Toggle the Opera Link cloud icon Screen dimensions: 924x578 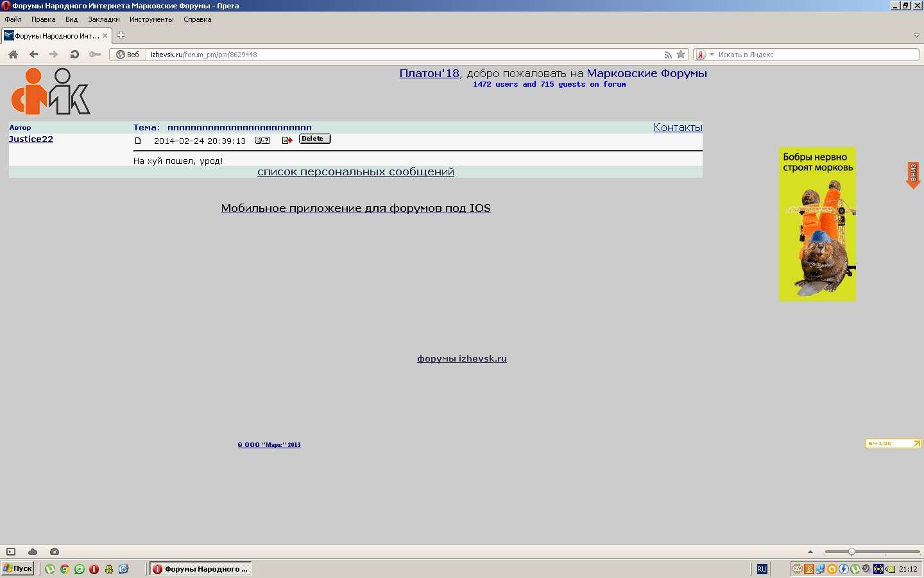33,552
